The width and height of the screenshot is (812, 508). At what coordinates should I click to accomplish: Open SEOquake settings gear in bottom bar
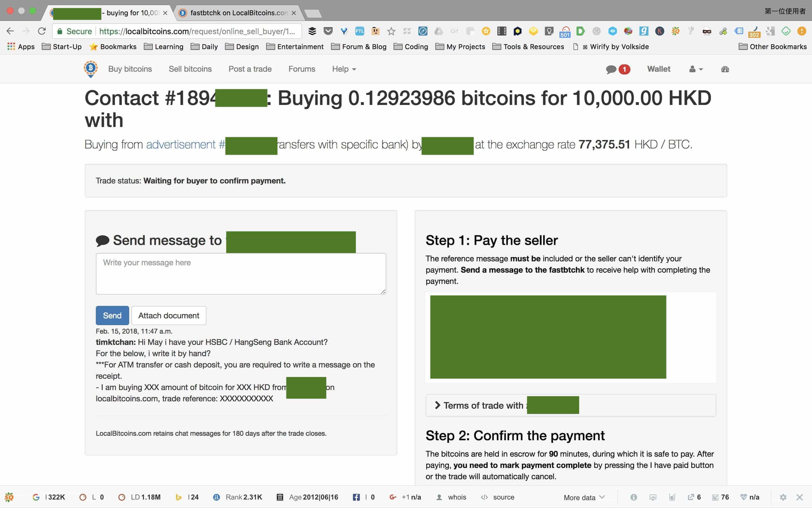(783, 497)
